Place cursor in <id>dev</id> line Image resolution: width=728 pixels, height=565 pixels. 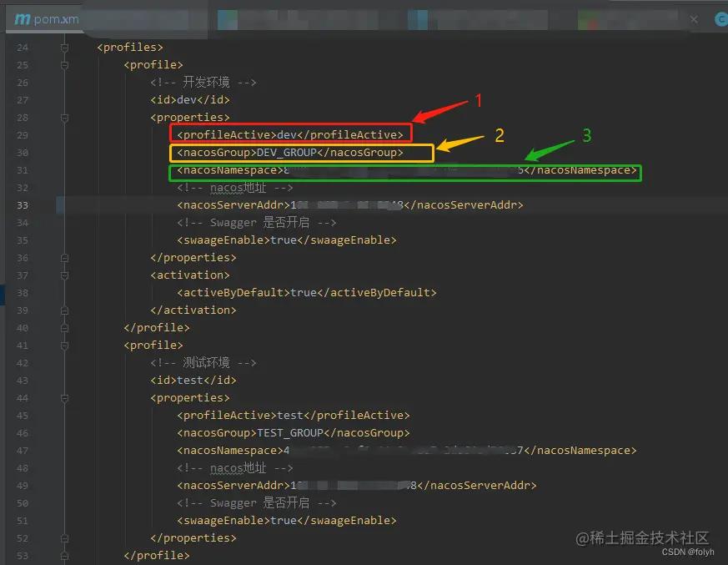[x=190, y=100]
